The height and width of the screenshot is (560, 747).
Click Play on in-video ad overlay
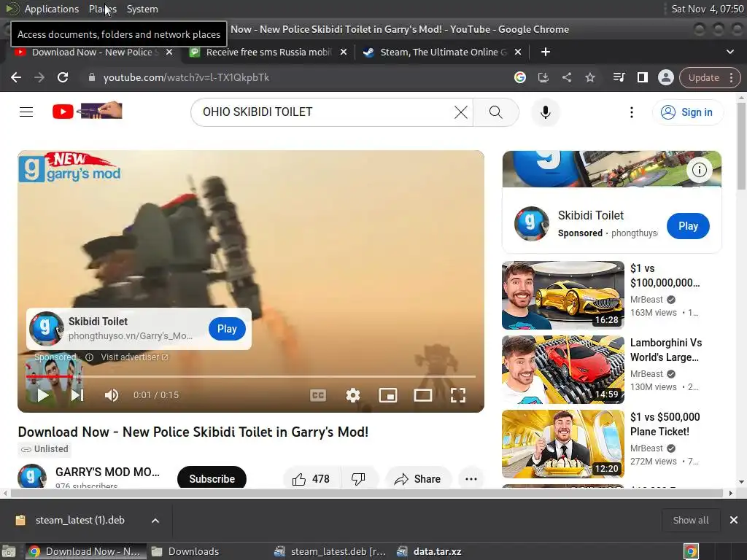point(227,329)
